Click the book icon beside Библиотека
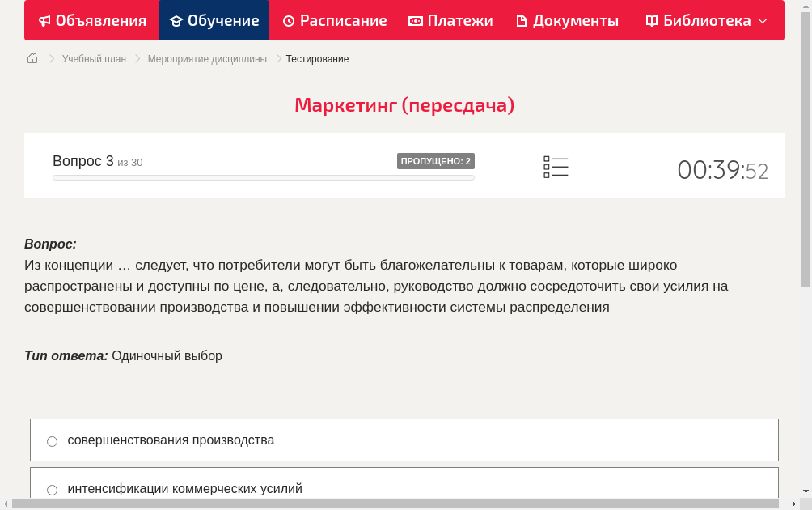This screenshot has width=812, height=510. (651, 20)
